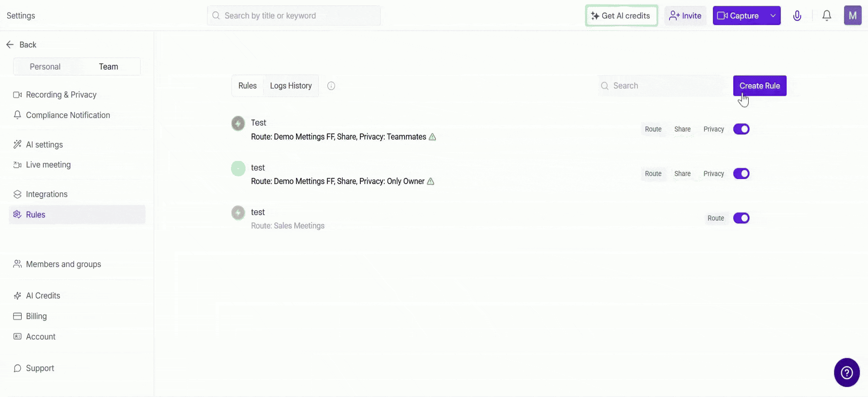Click the Invite button

(x=685, y=15)
